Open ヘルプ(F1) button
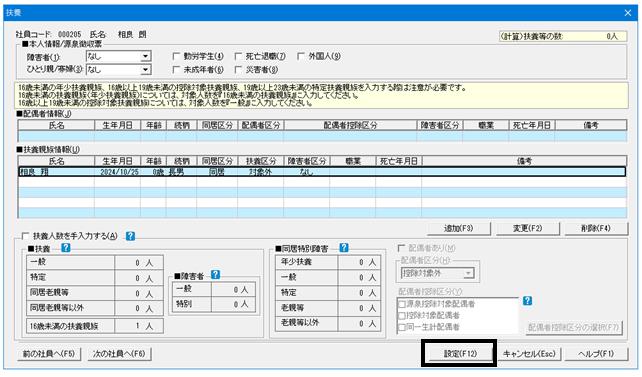 click(596, 354)
